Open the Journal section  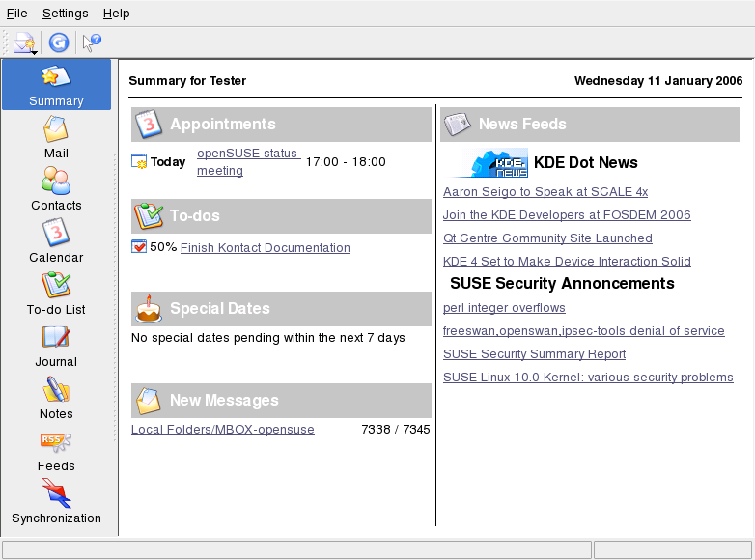point(56,346)
